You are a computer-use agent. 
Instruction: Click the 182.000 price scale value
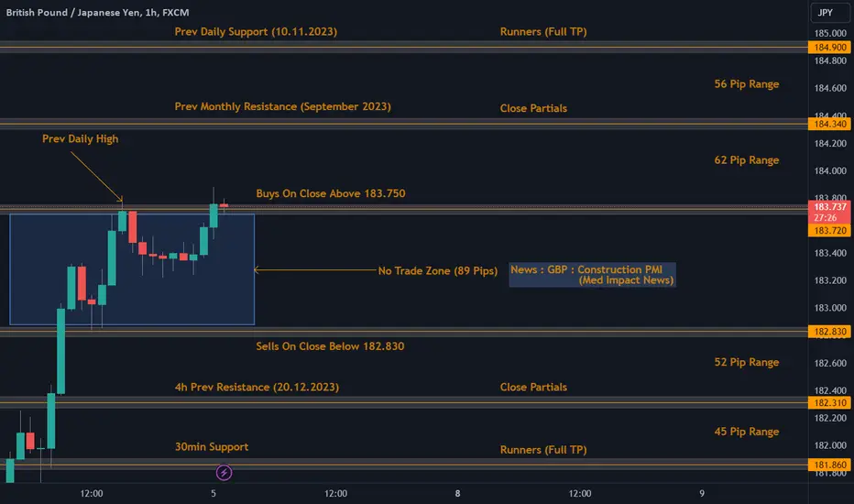coord(830,445)
